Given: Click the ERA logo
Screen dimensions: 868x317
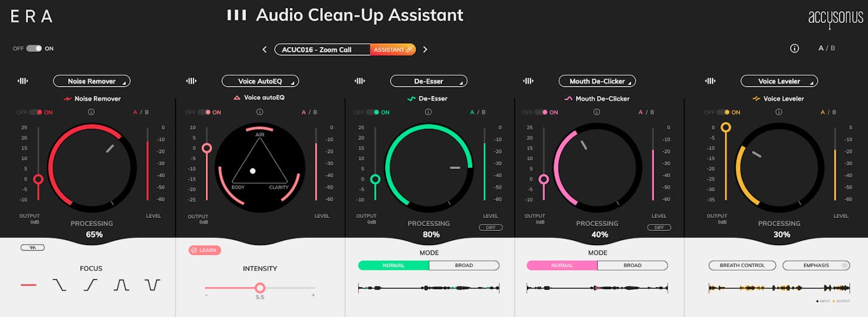Looking at the screenshot, I should tap(31, 17).
